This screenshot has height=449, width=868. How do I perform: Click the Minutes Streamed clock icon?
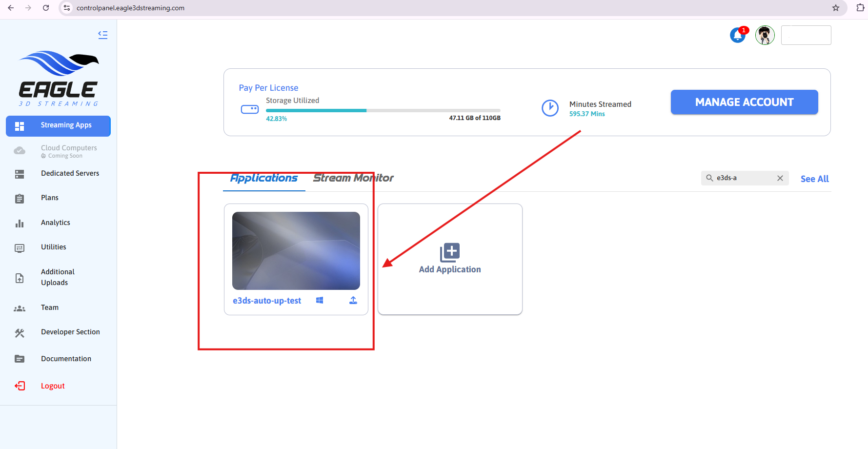pos(550,108)
